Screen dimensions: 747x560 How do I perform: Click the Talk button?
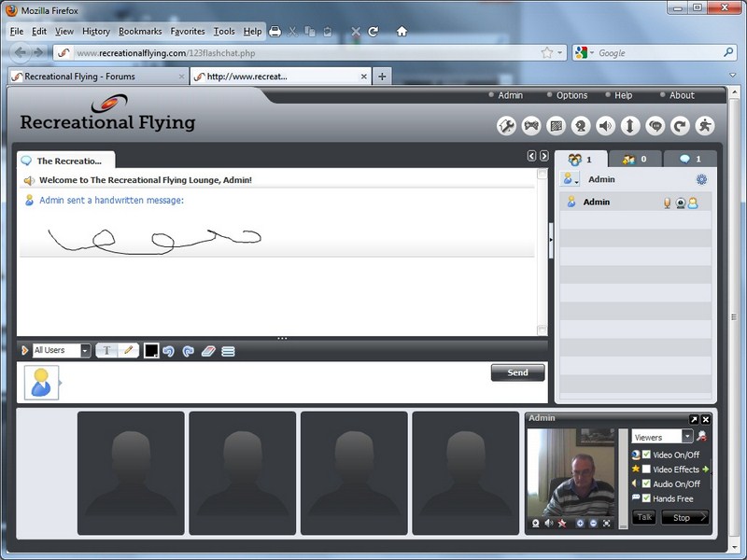644,517
